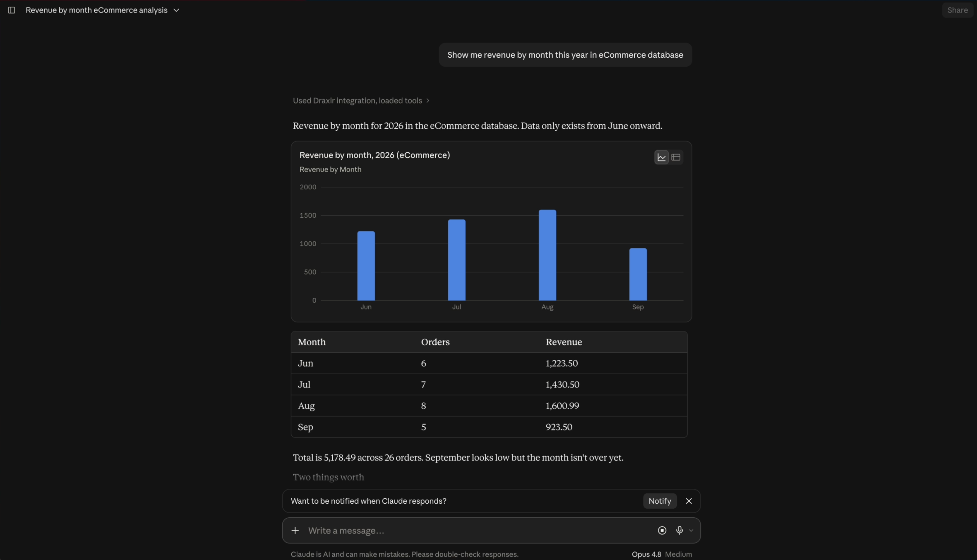
Task: Dismiss the notification prompt with X
Action: 689,501
